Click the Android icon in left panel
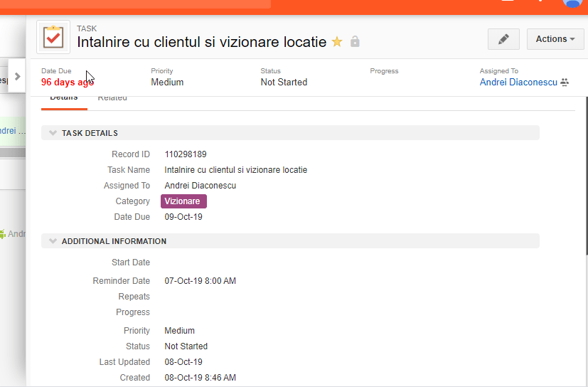 (x=3, y=233)
